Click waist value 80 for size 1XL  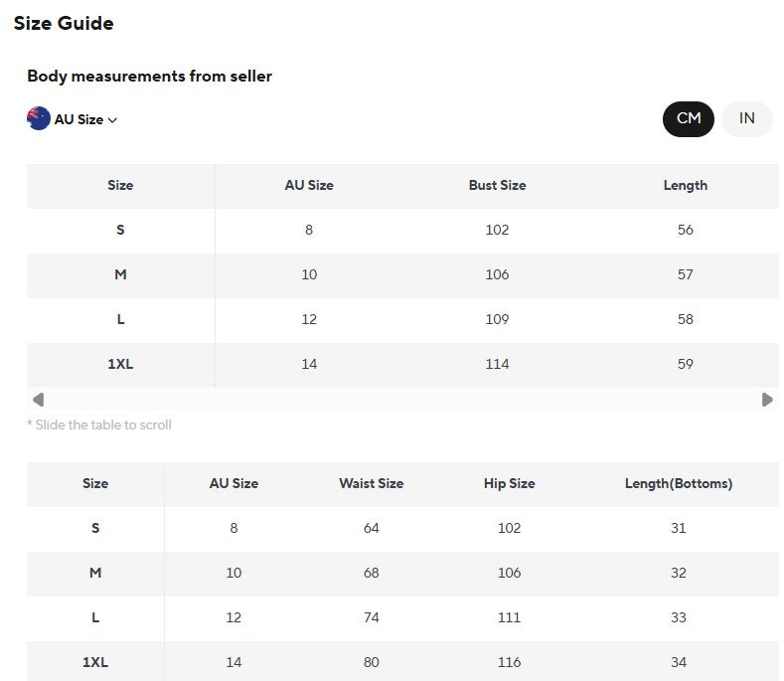pyautogui.click(x=371, y=662)
